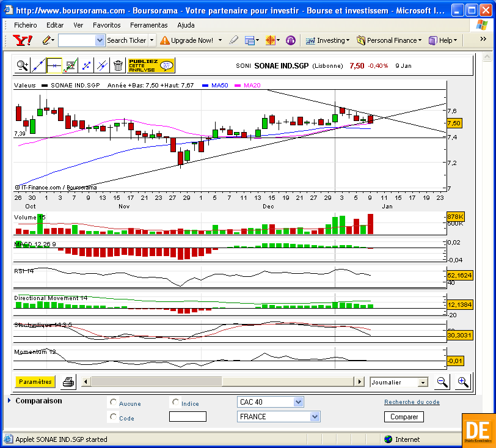Click the Recherche du code link
Image resolution: width=496 pixels, height=448 pixels.
click(412, 402)
